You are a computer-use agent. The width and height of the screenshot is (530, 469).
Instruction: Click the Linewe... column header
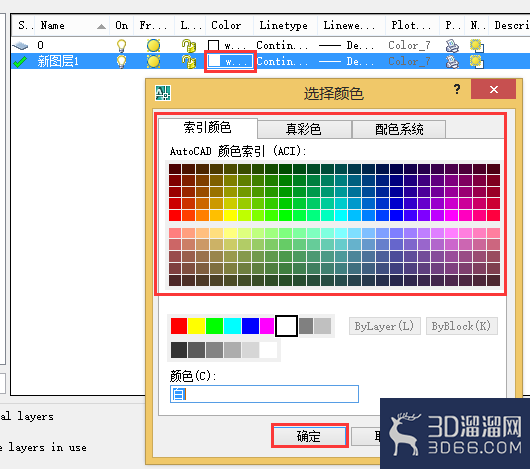pyautogui.click(x=350, y=26)
